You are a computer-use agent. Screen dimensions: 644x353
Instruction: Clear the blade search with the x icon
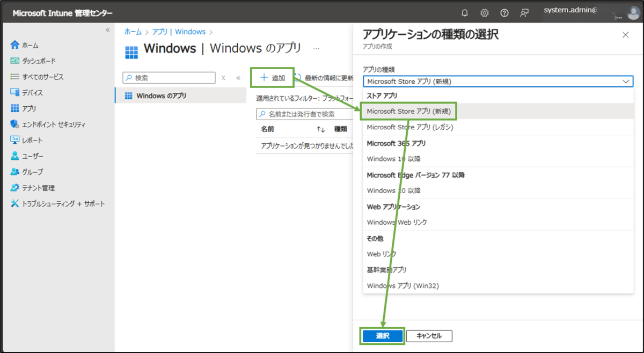click(224, 78)
